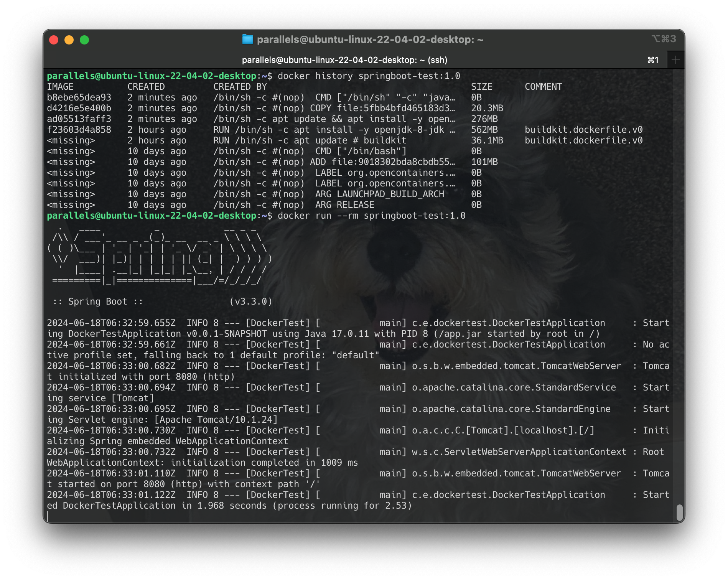Click the red close window button

tap(54, 40)
